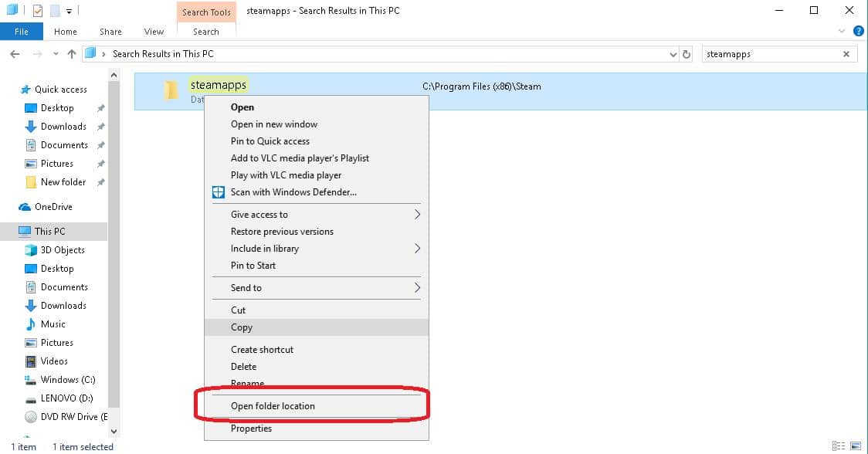Refresh the search results
The image size is (868, 454).
point(687,54)
